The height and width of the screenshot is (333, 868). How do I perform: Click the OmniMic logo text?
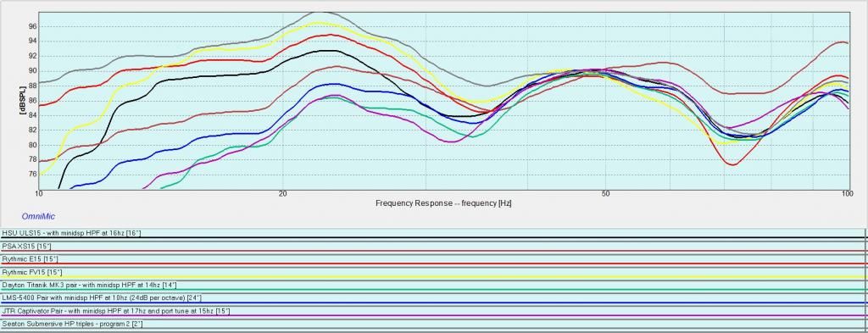(x=38, y=216)
